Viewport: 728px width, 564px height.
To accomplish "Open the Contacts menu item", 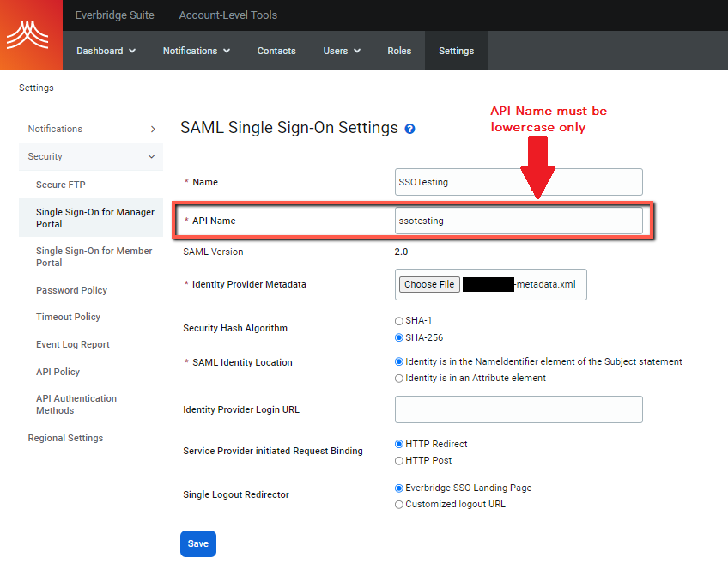I will point(276,51).
